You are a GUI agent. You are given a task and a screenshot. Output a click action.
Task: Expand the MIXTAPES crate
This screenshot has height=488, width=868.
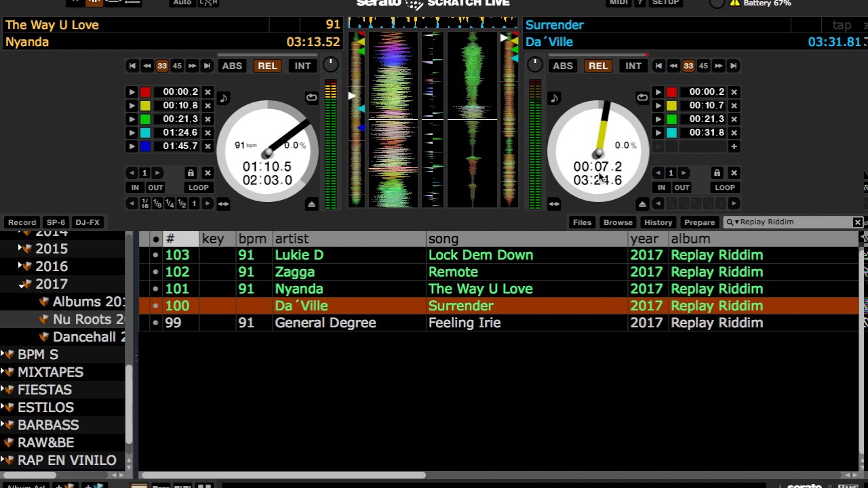tap(3, 372)
